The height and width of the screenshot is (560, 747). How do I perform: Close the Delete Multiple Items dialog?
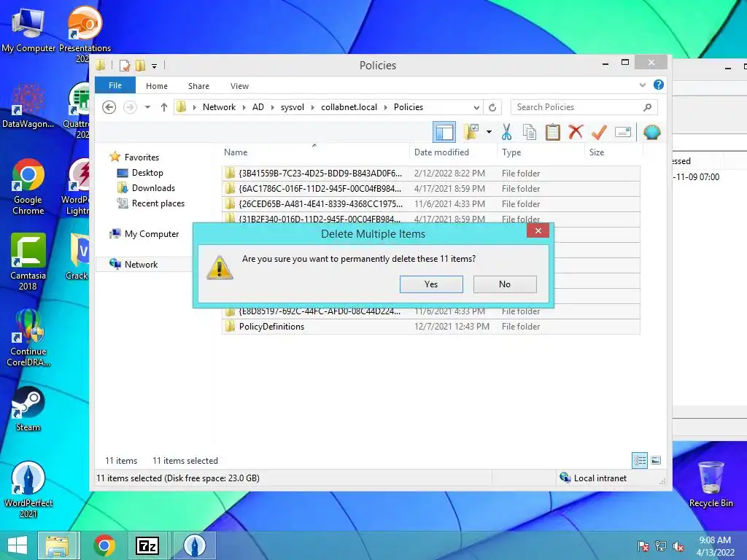pos(538,231)
